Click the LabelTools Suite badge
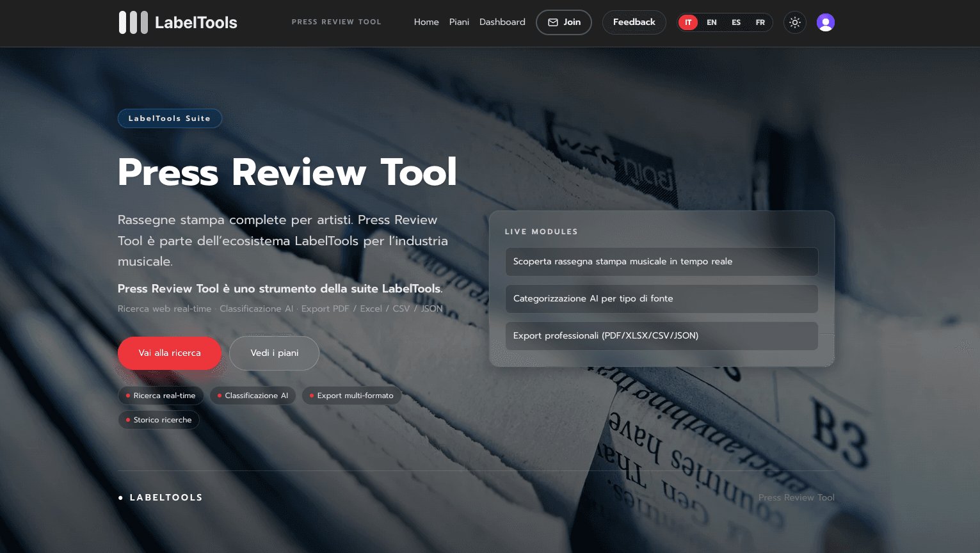Screen dimensions: 980x553 (170, 118)
